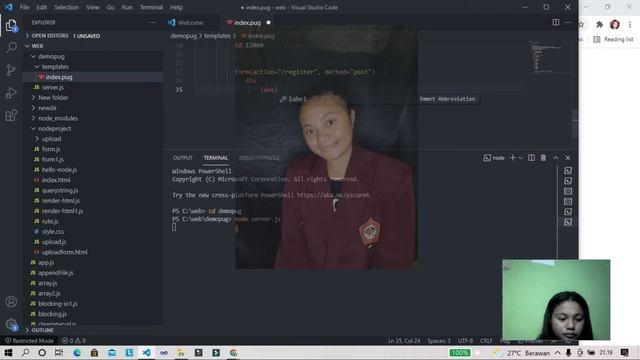Open File Explorer from the taskbar

(181, 353)
